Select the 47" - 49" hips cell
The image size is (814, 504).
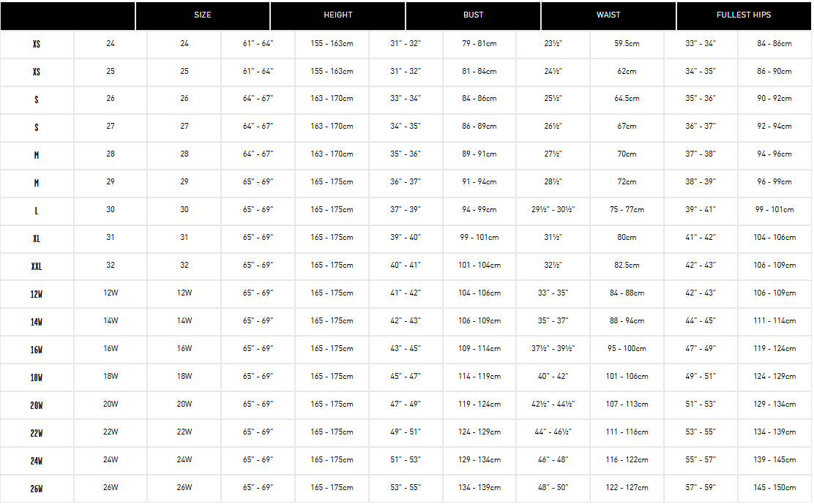click(701, 348)
